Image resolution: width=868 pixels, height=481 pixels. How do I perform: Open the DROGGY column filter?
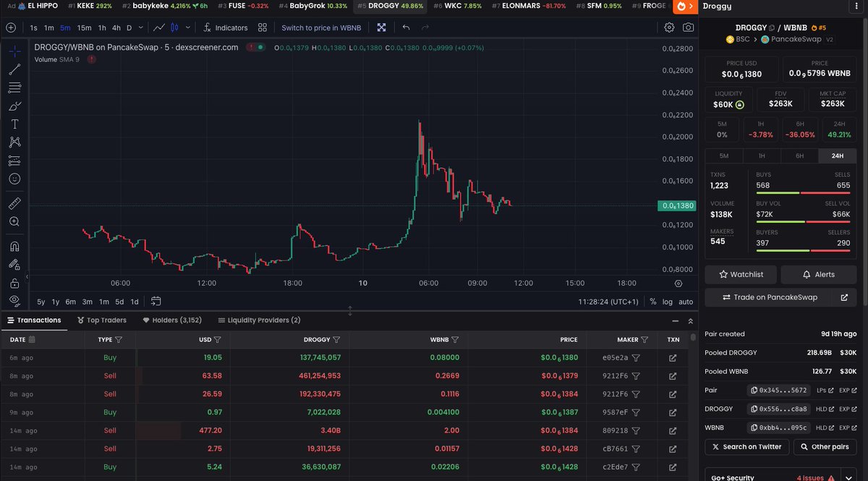tap(336, 339)
